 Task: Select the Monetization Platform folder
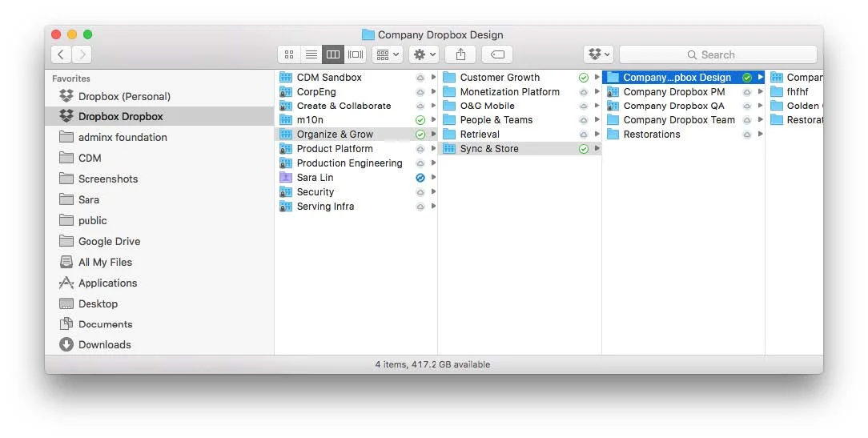click(520, 92)
